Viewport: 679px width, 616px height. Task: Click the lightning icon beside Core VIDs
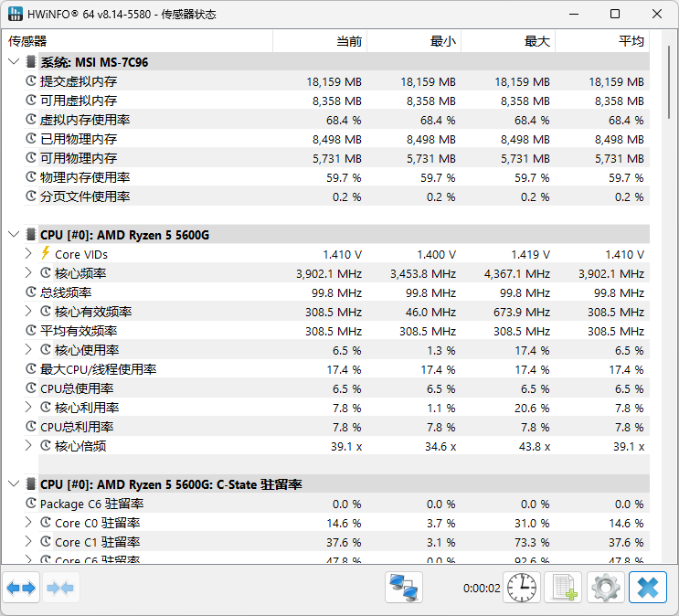click(45, 253)
